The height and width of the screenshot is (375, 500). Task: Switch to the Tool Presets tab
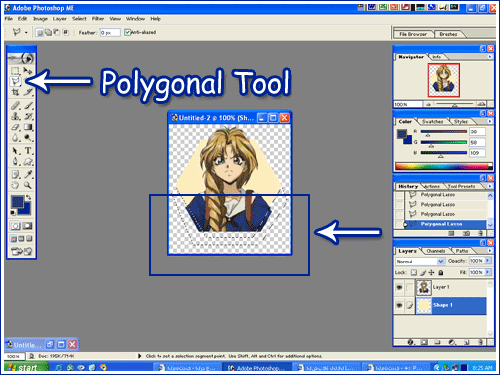coord(461,186)
